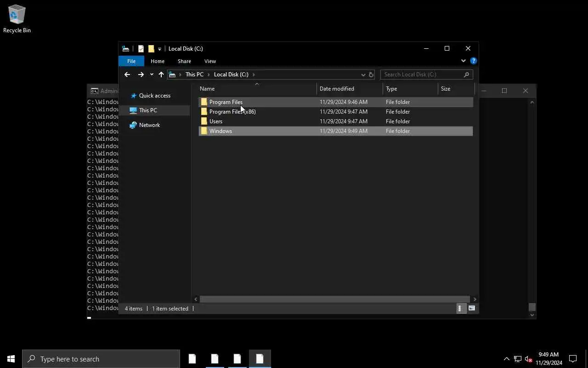Click the search magnifier icon in Explorer
Image resolution: width=588 pixels, height=368 pixels.
point(467,75)
